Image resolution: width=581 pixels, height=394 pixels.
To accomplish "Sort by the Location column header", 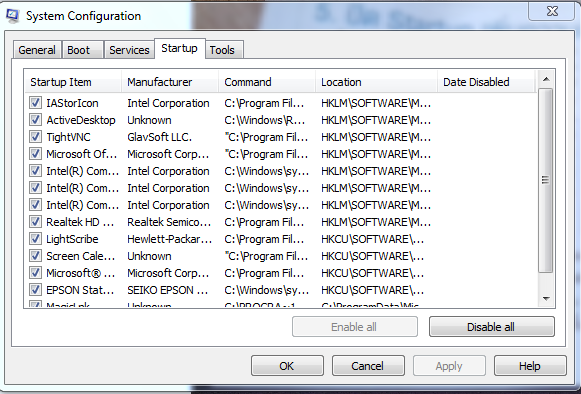I will (376, 82).
